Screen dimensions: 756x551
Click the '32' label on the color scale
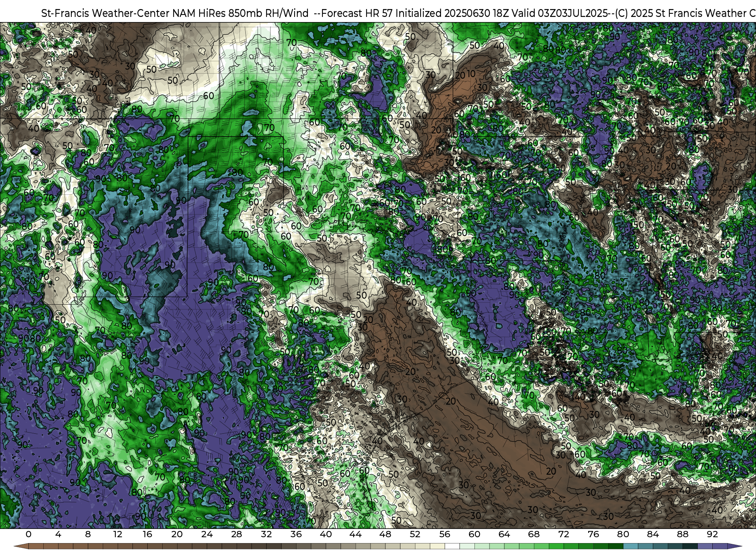[x=267, y=534]
